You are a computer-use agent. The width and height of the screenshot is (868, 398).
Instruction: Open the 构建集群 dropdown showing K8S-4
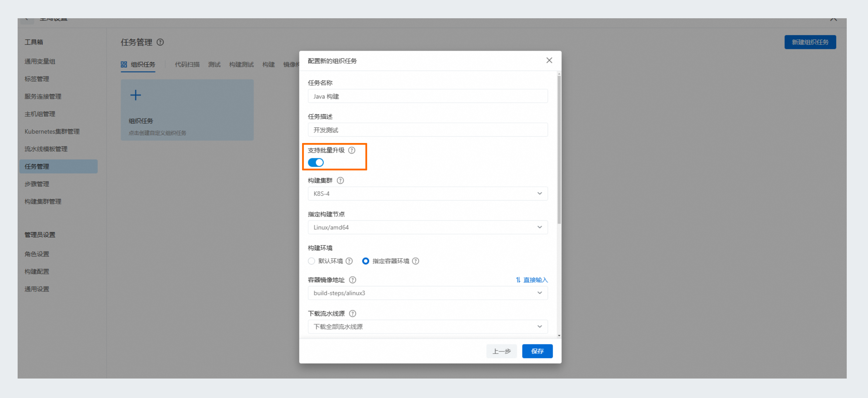(x=428, y=194)
